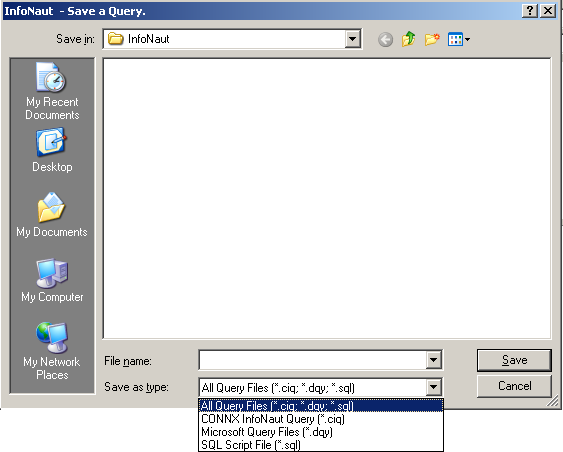
Task: Click the Cancel button
Action: [x=514, y=386]
